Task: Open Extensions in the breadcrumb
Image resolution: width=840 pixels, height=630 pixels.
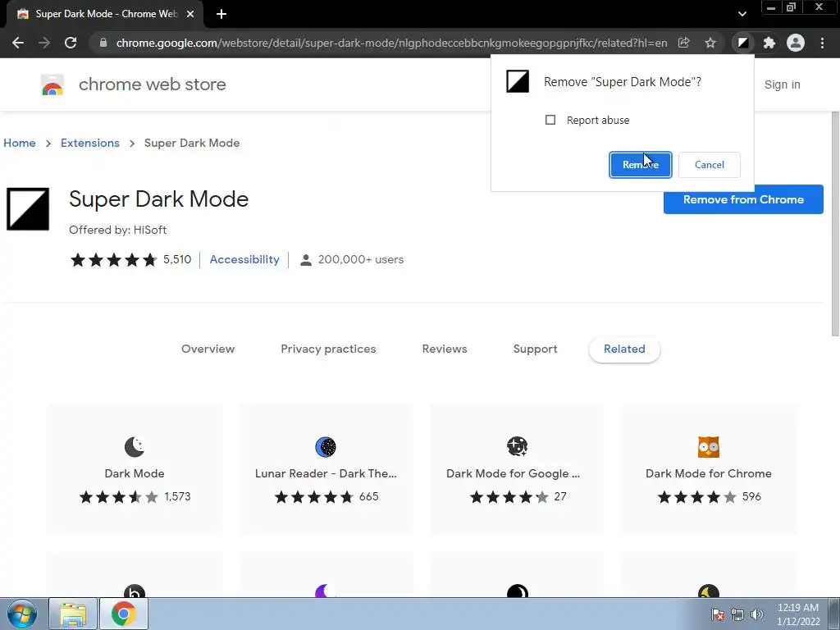Action: coord(90,143)
